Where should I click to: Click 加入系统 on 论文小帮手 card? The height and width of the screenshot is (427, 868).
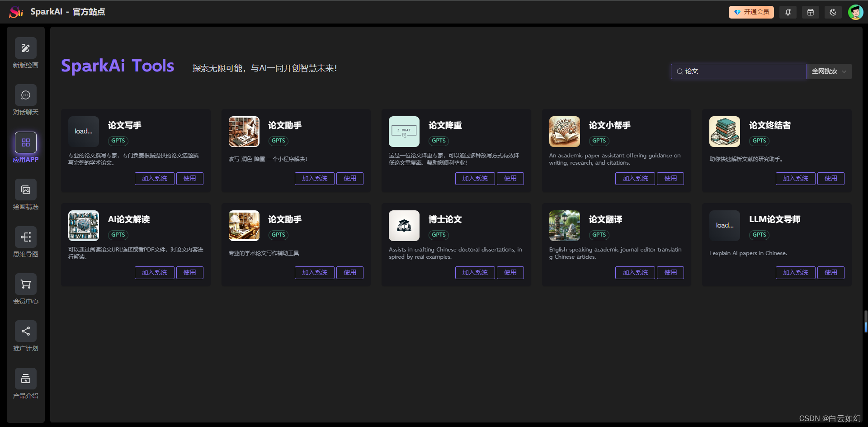(635, 179)
